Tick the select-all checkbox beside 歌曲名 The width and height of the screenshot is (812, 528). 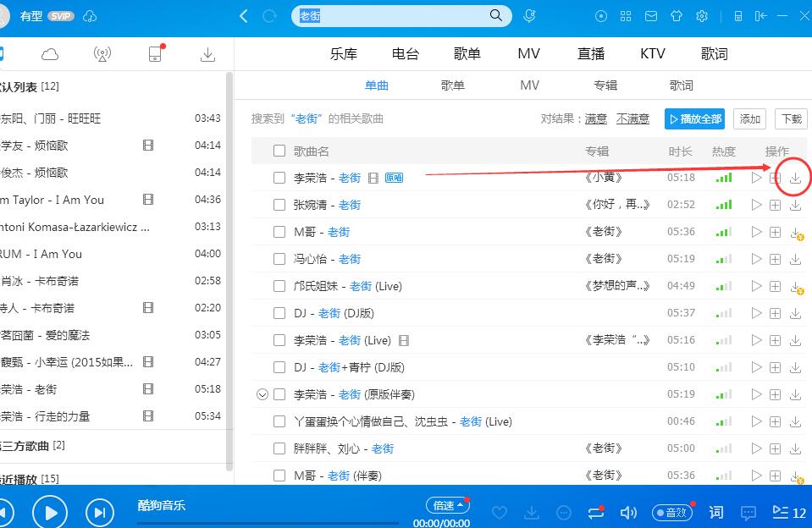pos(279,151)
